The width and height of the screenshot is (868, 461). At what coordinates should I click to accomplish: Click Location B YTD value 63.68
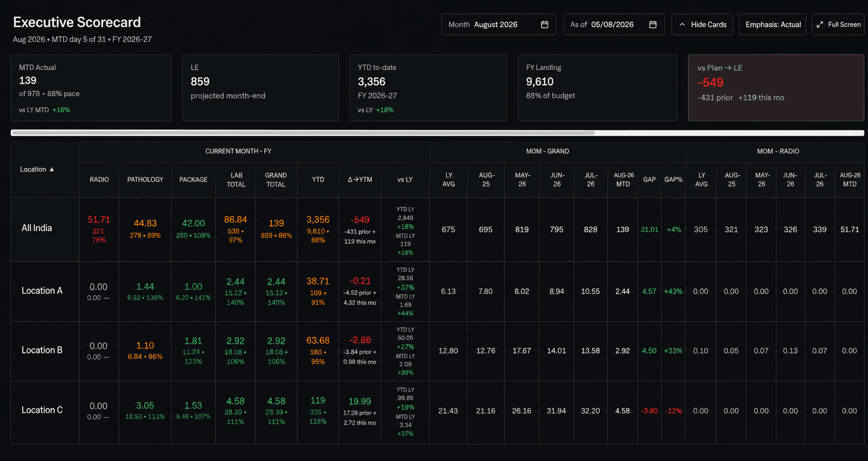[x=318, y=340]
